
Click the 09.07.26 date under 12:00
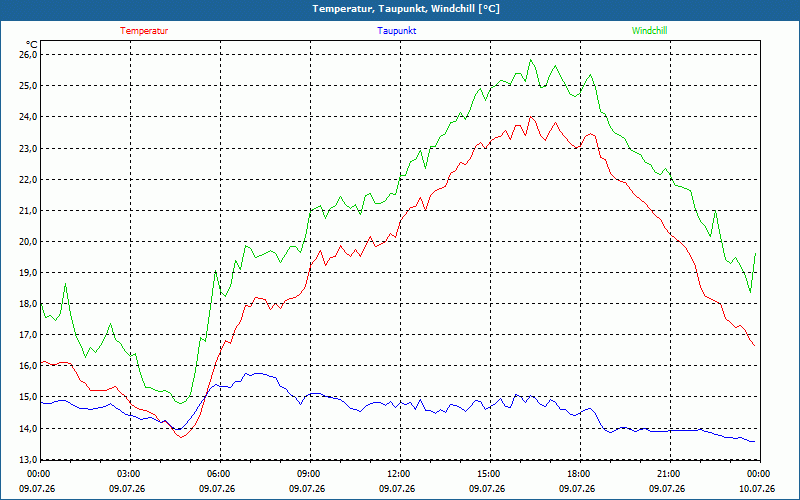pos(397,489)
